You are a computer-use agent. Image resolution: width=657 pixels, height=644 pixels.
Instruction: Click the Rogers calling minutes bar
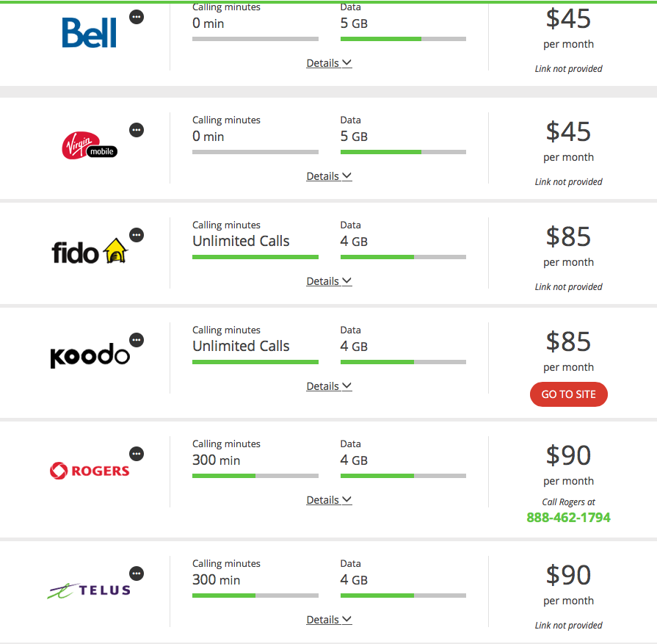[x=255, y=476]
